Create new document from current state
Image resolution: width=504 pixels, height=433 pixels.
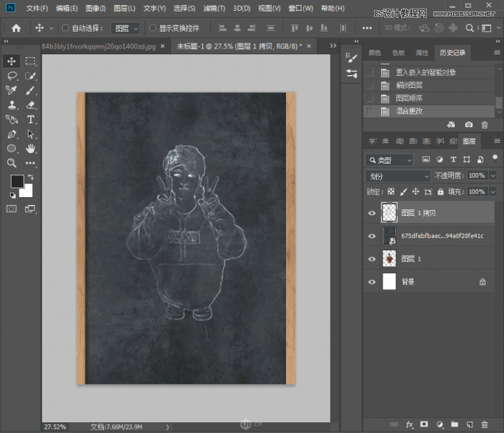click(x=451, y=124)
